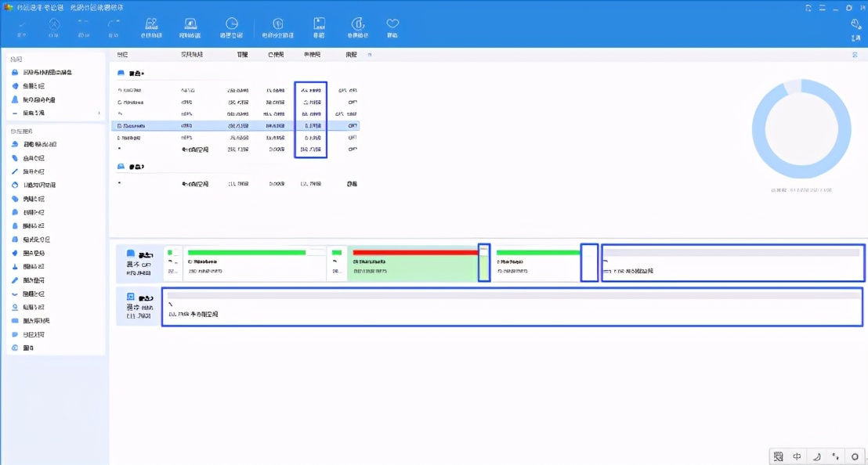The width and height of the screenshot is (868, 465).
Task: Collapse the Disk 1 group header in partition table
Action: (131, 73)
